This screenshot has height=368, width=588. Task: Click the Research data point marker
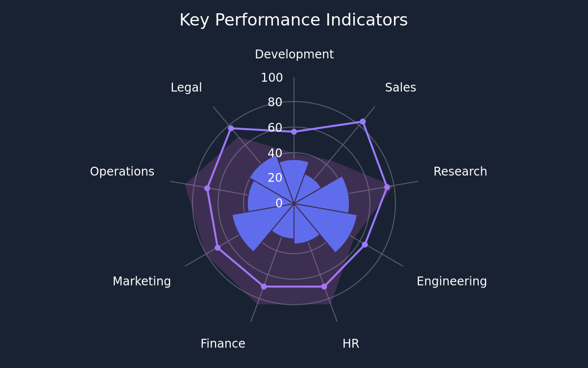[387, 187]
